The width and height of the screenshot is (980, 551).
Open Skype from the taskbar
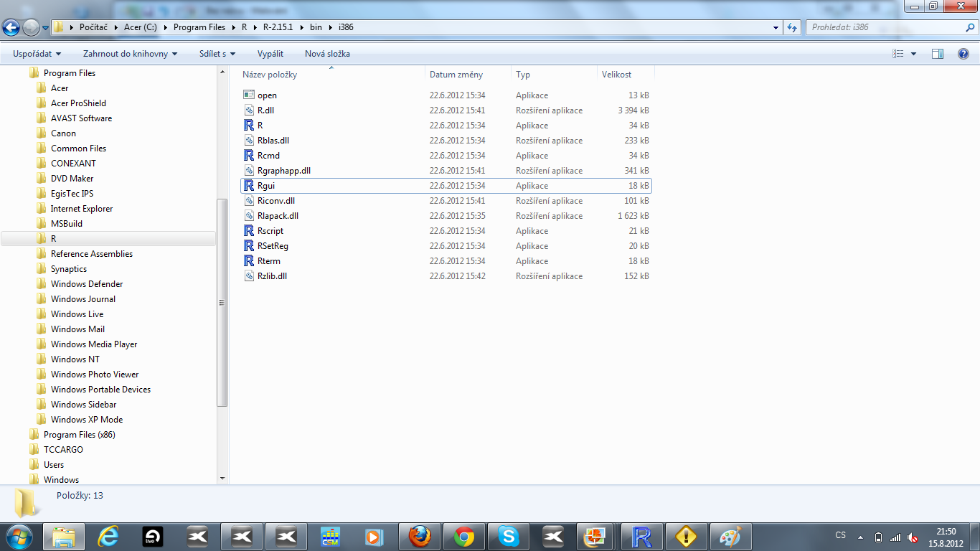pos(509,536)
